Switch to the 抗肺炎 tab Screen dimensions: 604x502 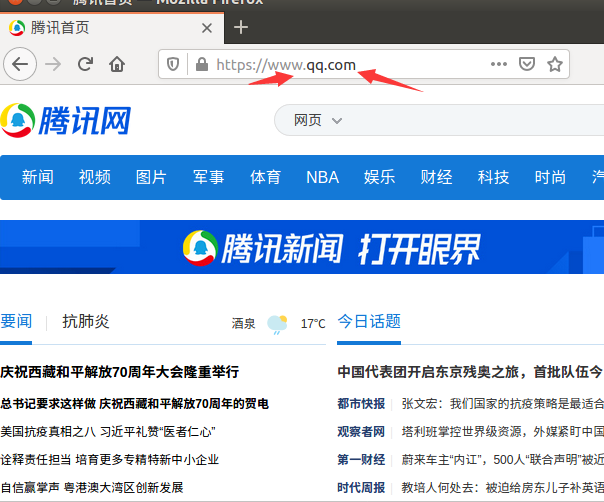click(x=86, y=321)
